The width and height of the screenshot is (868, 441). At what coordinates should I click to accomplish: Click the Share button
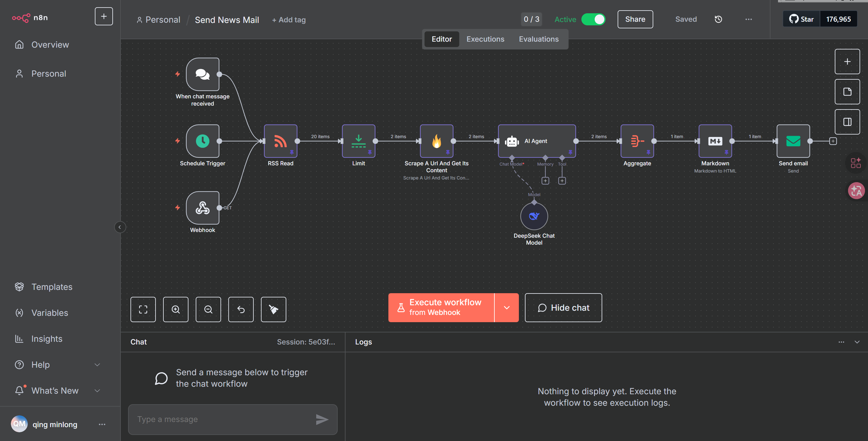coord(635,20)
